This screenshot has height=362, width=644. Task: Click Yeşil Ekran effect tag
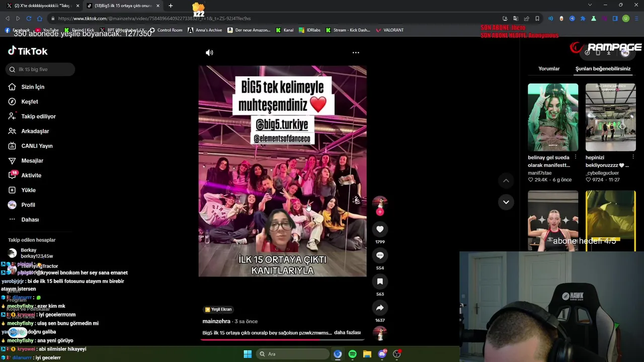coord(218,309)
